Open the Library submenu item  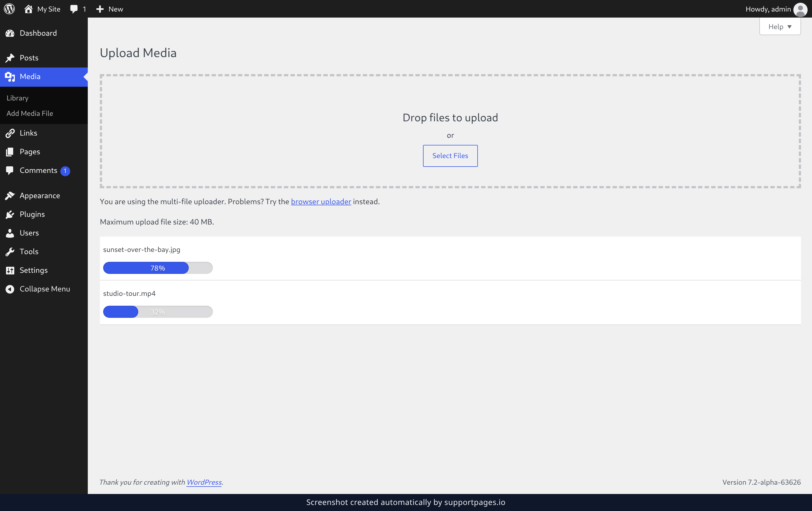pyautogui.click(x=18, y=98)
